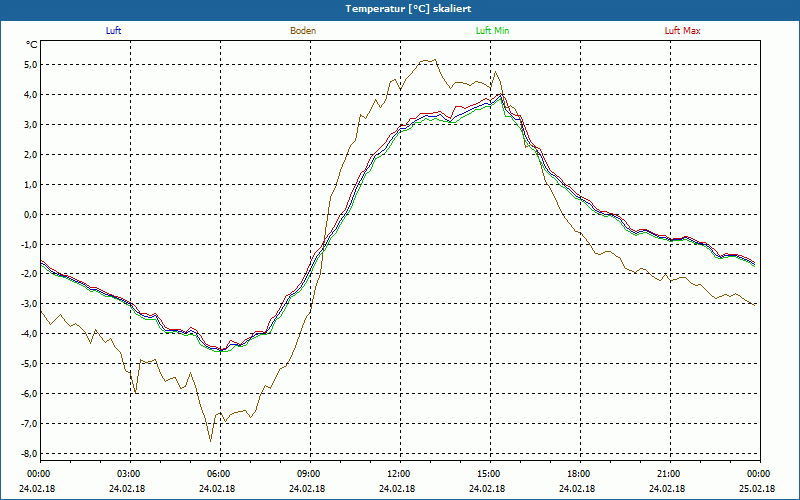This screenshot has height=500, width=800.
Task: Click the Boden curve peak near 13:00
Action: point(435,60)
